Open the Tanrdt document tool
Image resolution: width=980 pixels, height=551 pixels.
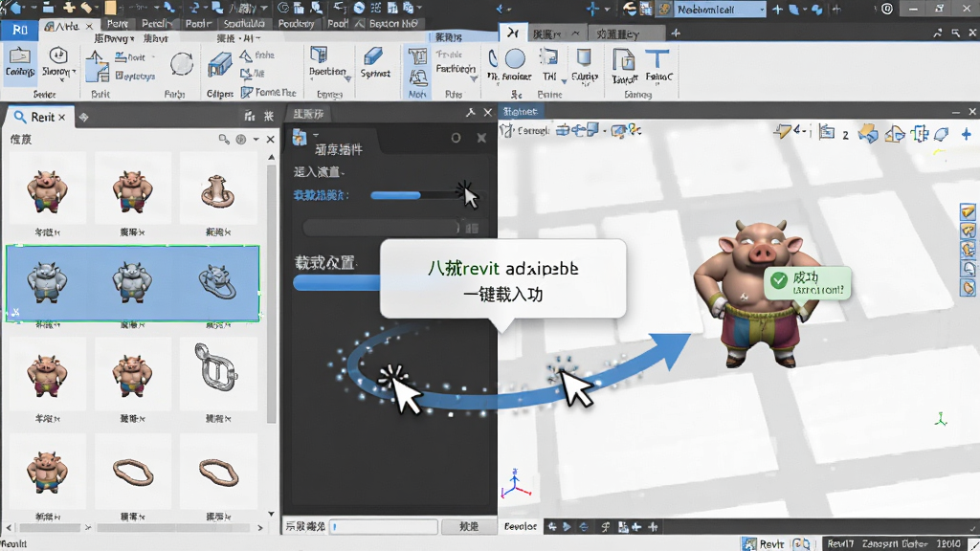pos(624,66)
